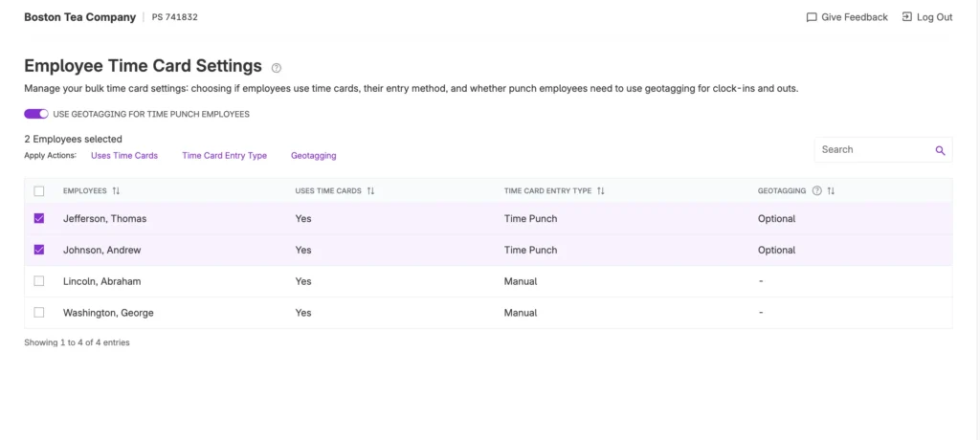Sort by Geotagging column arrows

(x=831, y=191)
